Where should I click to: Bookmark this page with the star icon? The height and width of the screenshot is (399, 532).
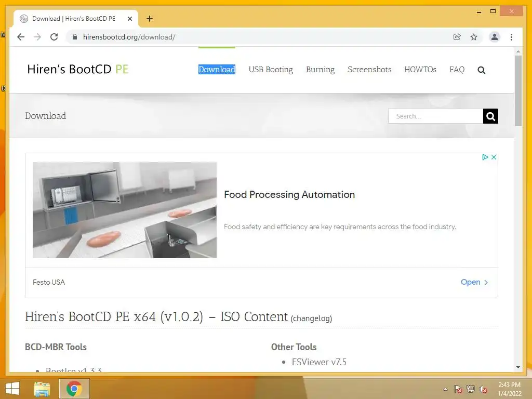coord(474,37)
